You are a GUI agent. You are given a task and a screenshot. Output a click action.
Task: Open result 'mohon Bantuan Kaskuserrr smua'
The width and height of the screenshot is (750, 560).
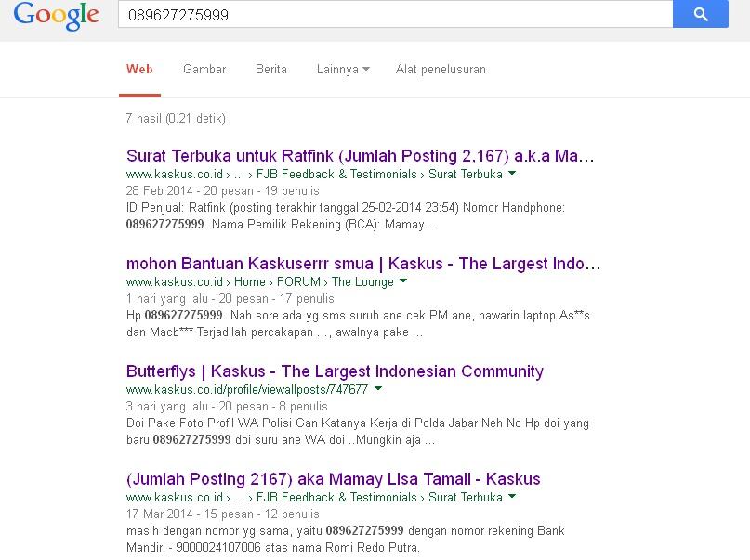(x=363, y=263)
